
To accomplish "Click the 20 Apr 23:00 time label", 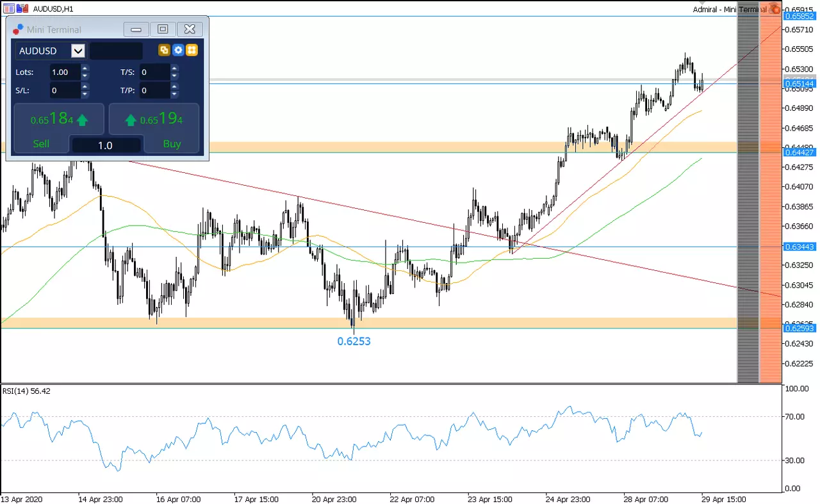I will click(x=334, y=499).
